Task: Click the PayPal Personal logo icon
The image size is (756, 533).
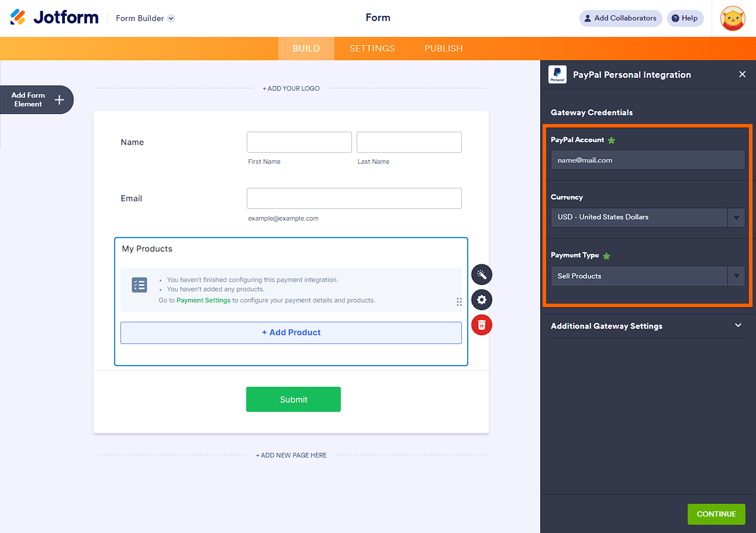Action: (x=557, y=74)
